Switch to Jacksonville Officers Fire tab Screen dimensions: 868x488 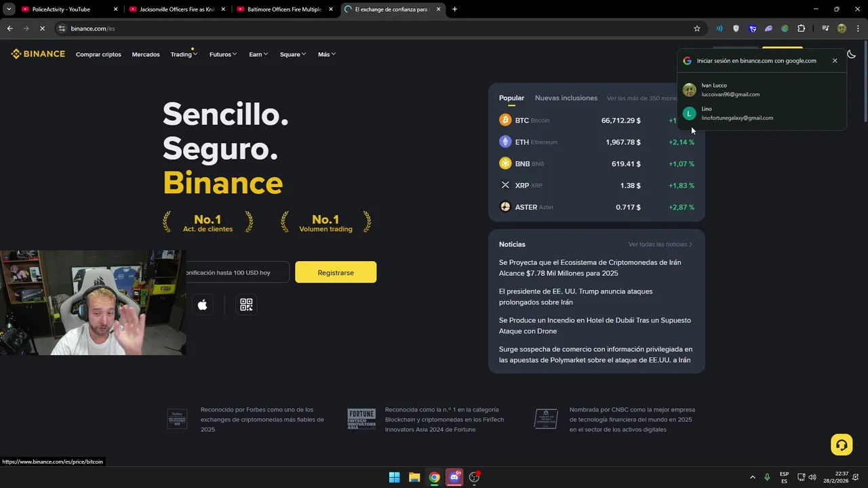click(176, 9)
